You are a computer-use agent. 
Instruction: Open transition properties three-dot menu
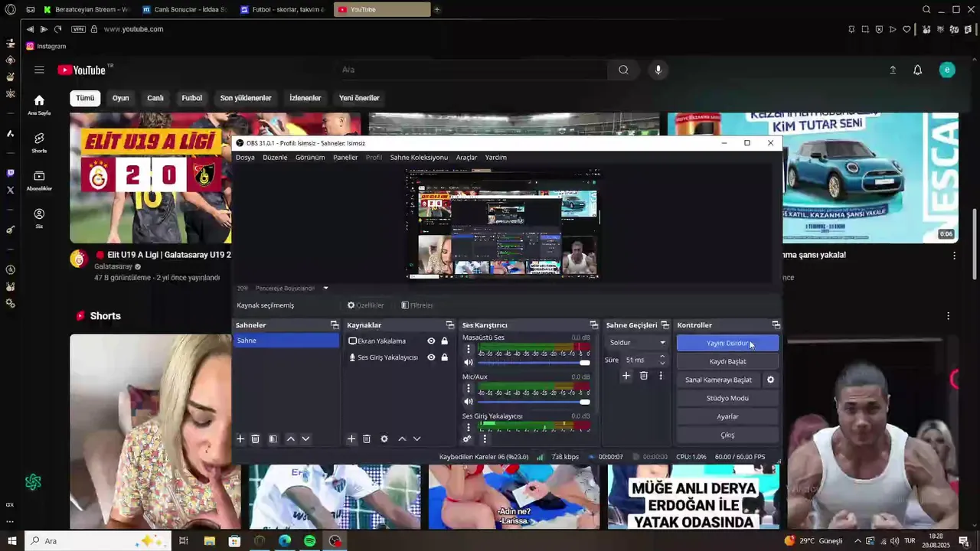tap(661, 375)
